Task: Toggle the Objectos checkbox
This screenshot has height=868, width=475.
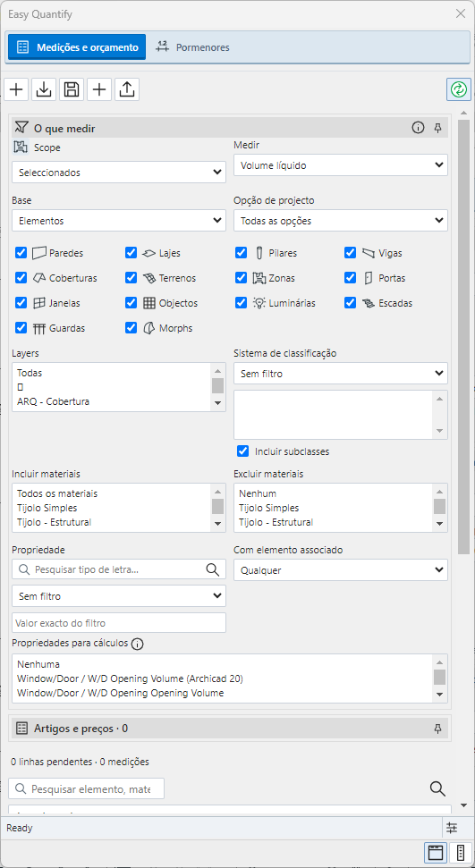Action: point(131,303)
